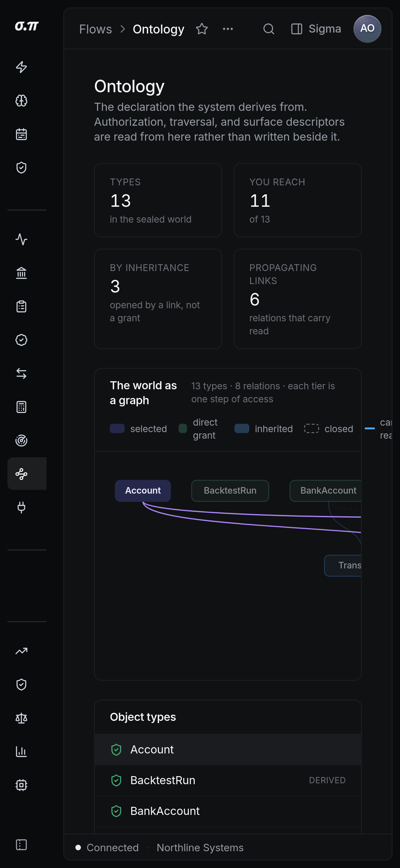Open the shield check icon below calendar
Viewport: 400px width, 868px height.
coord(21,167)
